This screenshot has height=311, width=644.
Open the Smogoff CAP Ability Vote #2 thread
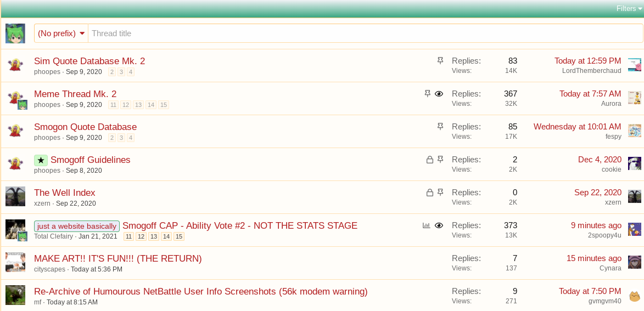240,225
